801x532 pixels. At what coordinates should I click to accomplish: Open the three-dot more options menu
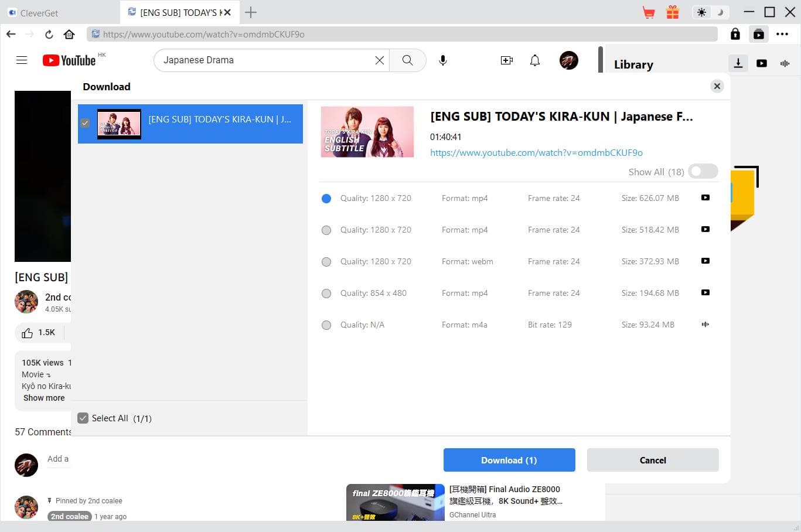pos(782,34)
